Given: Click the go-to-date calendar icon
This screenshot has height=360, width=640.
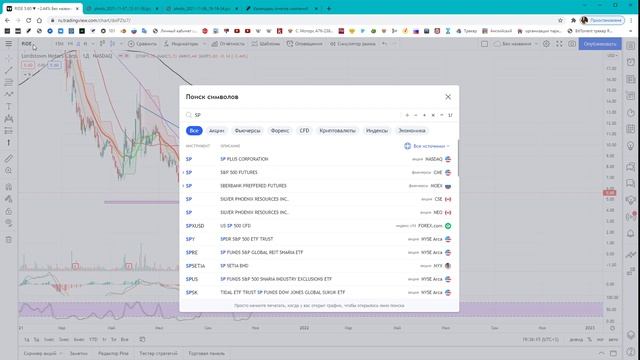Looking at the screenshot, I should click(x=142, y=339).
